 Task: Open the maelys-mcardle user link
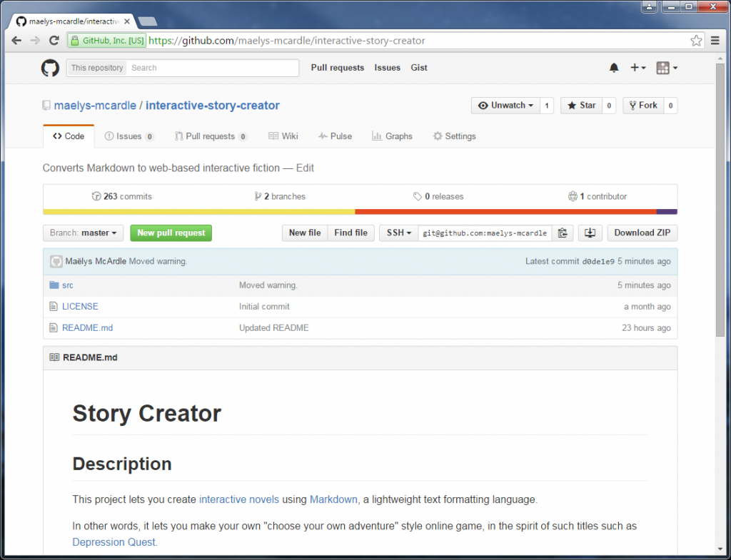pos(95,106)
